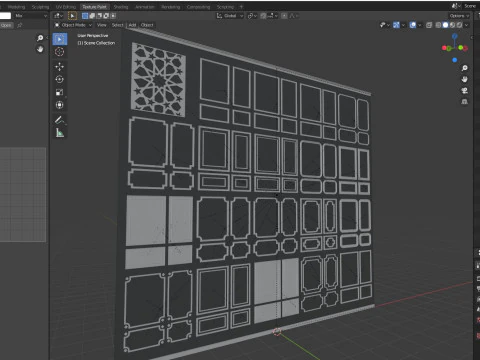Switch to the Sculpting workspace tab

40,7
